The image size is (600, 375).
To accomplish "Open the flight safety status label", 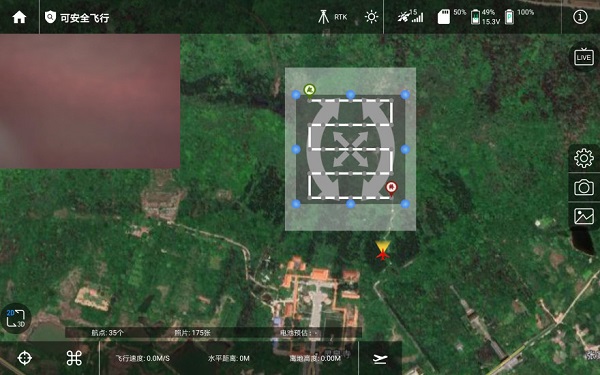I will [x=77, y=18].
